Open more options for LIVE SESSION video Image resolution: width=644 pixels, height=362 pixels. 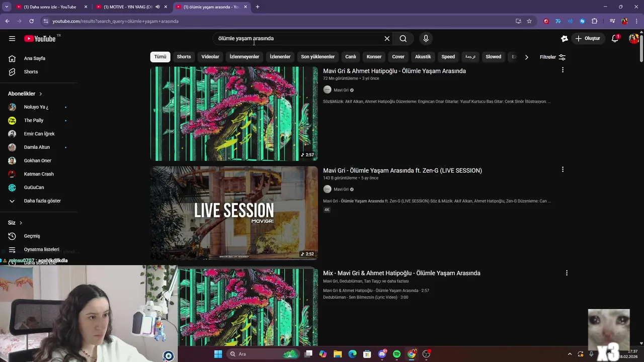tap(562, 169)
